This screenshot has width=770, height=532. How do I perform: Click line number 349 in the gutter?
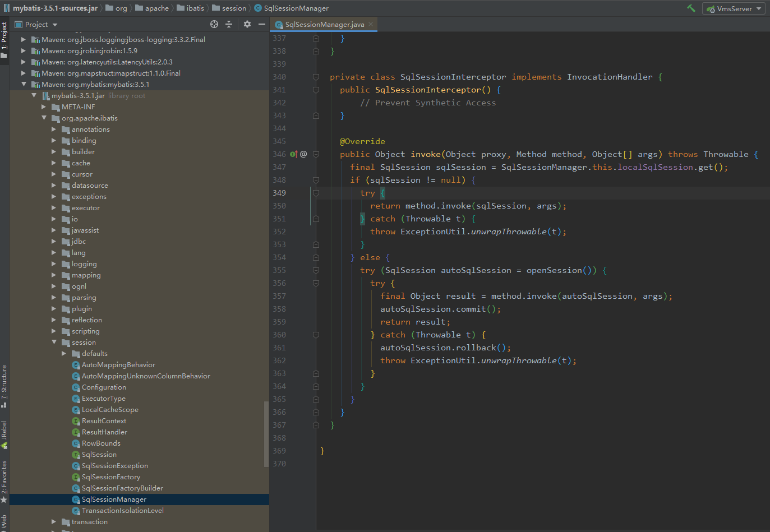279,193
